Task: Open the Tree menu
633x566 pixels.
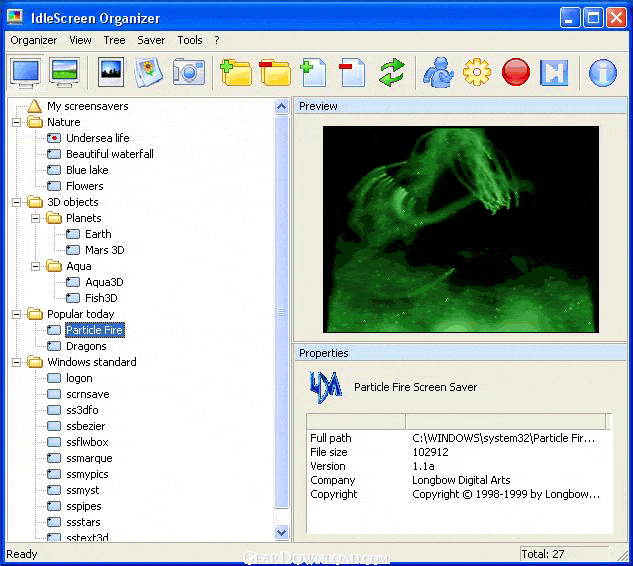Action: pos(114,40)
